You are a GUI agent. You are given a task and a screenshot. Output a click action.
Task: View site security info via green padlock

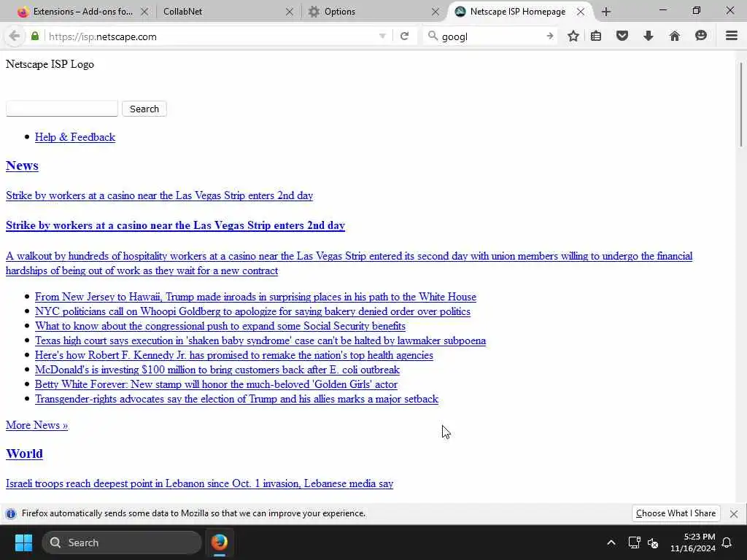tap(35, 36)
